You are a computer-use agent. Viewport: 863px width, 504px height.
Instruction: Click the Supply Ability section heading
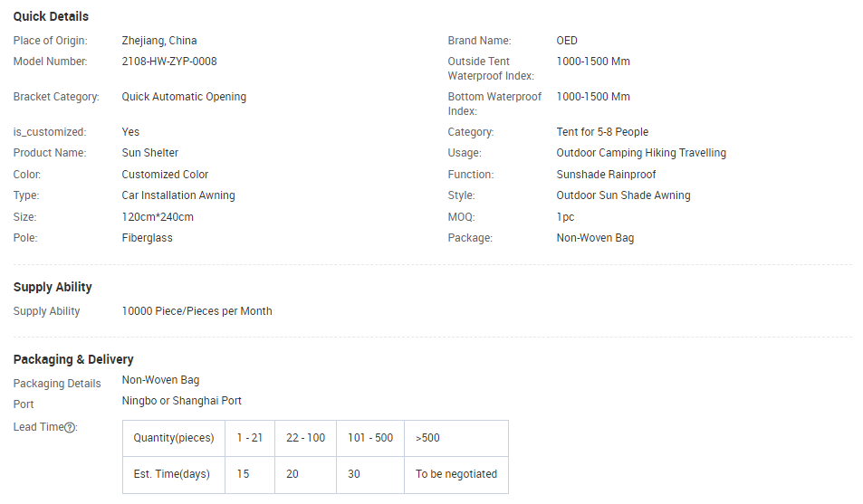[x=53, y=287]
